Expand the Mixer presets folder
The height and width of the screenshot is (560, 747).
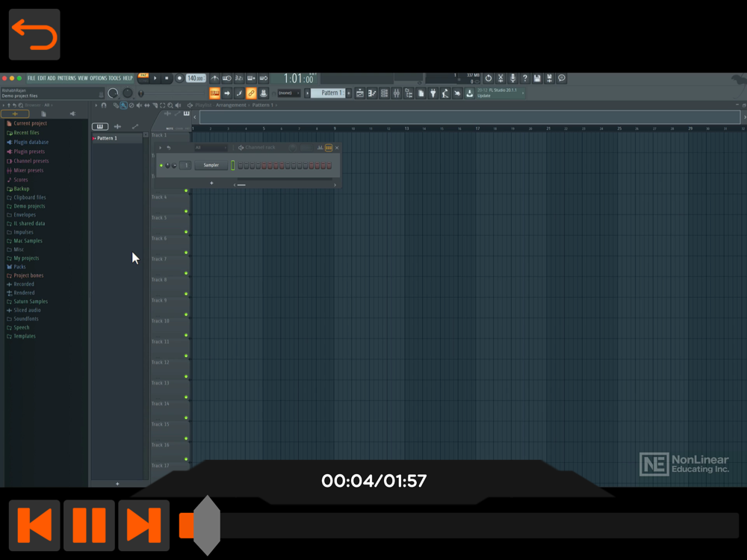(x=25, y=170)
